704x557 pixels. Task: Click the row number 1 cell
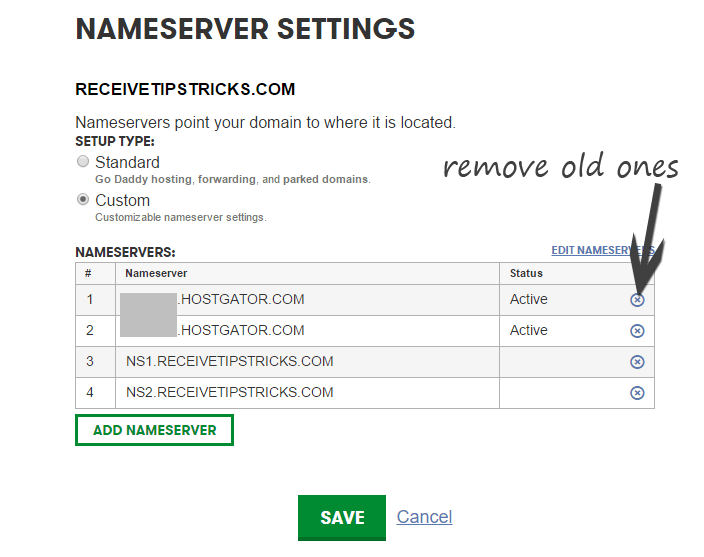click(x=96, y=300)
